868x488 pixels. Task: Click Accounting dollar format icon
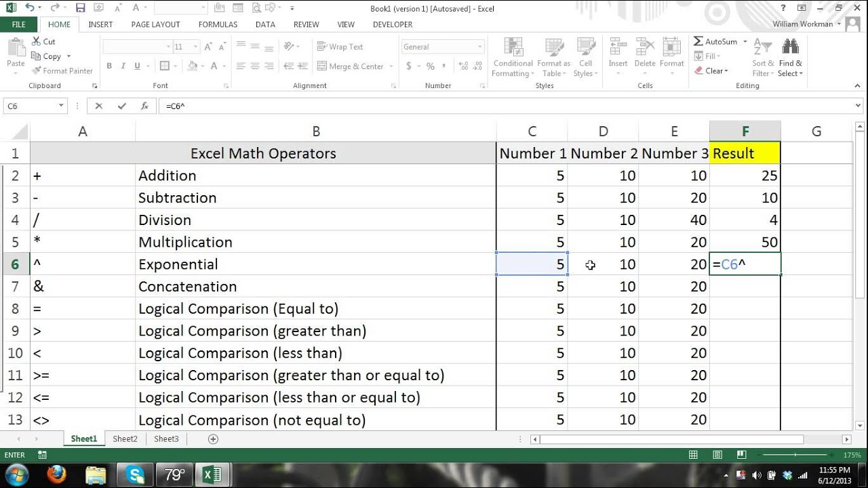pos(409,66)
